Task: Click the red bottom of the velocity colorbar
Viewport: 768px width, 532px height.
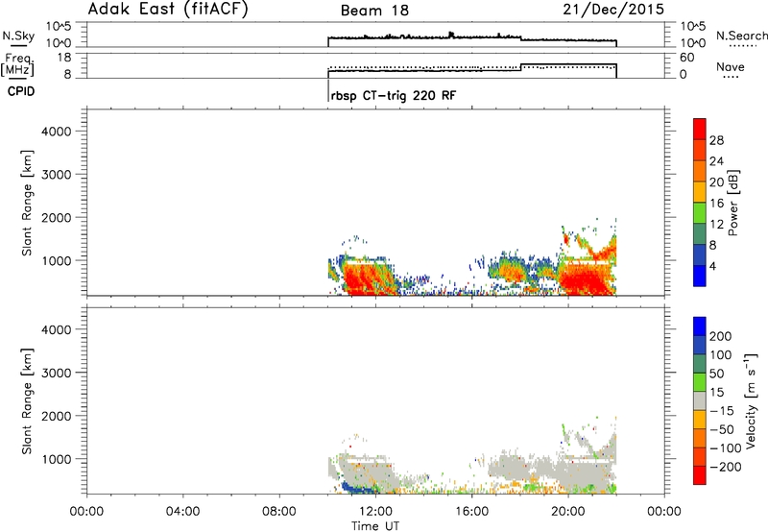Action: click(x=700, y=475)
